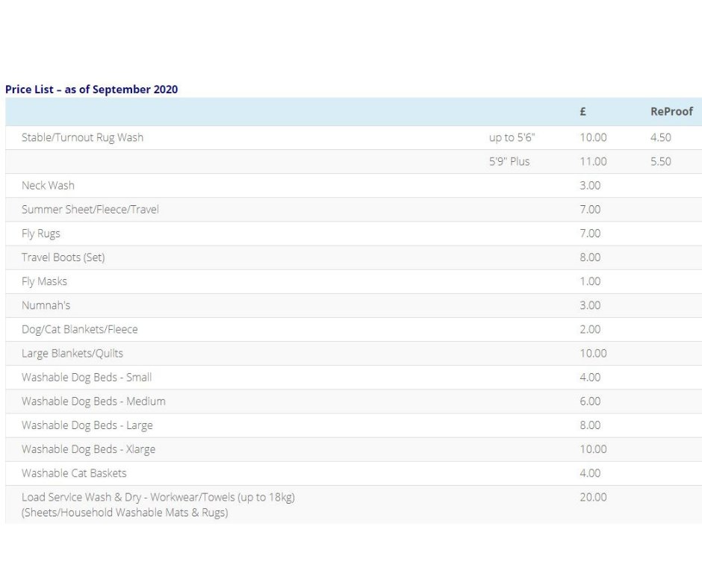Click 'Washable Dog Beds - Xlarge' label
This screenshot has width=702, height=588.
[88, 449]
